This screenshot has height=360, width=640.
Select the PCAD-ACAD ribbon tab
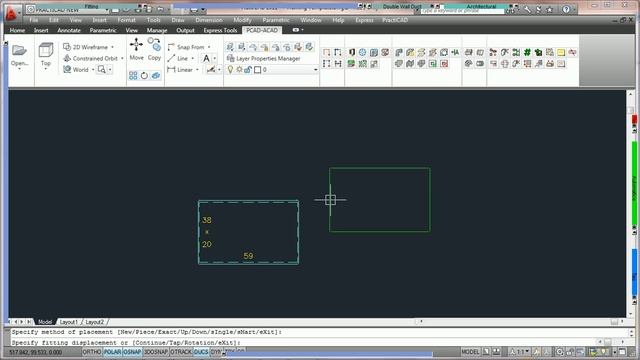click(x=262, y=30)
